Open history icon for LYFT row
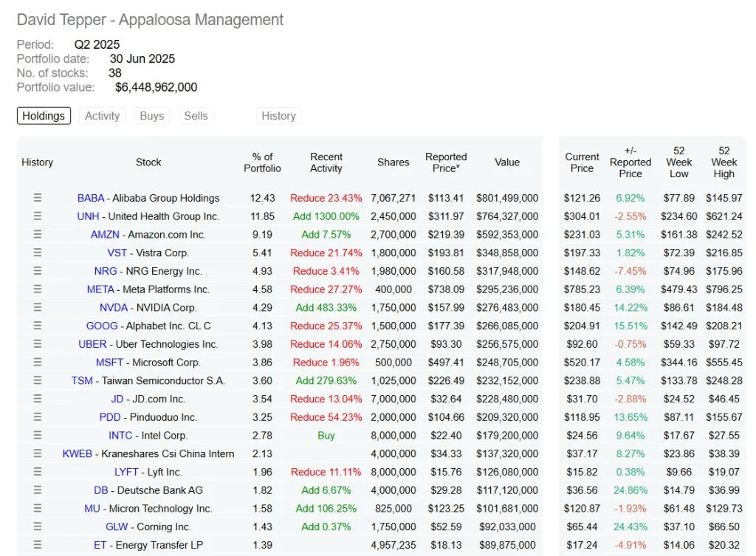This screenshot has height=556, width=756. tap(38, 472)
